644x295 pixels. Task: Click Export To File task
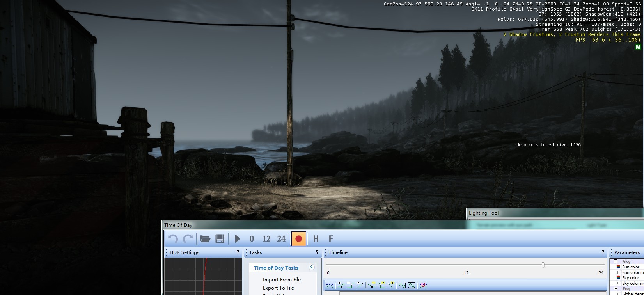click(x=278, y=288)
